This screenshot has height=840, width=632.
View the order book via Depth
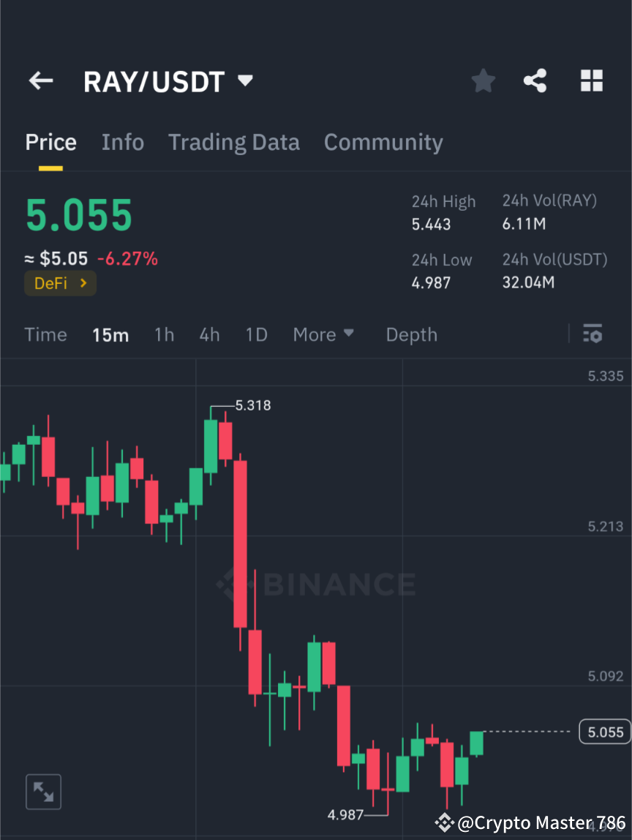411,334
